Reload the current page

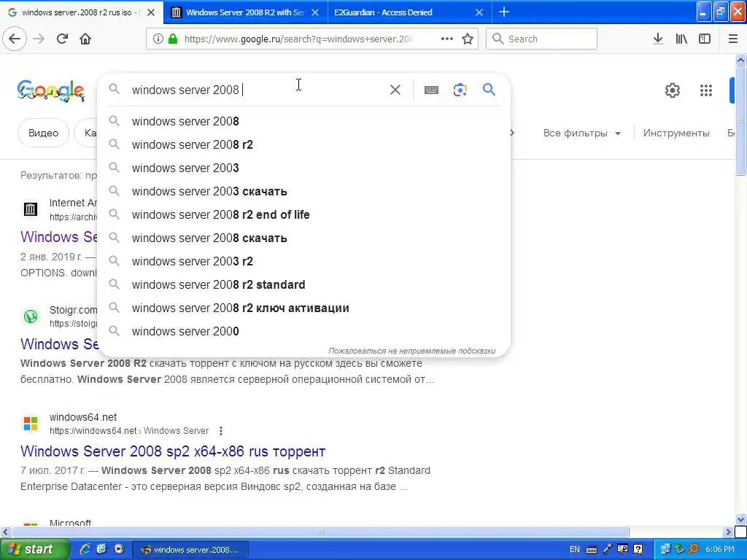(62, 39)
